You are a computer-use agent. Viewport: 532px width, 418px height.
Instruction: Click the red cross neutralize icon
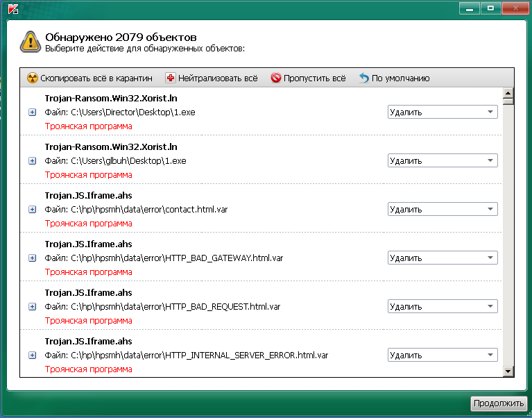tap(170, 78)
